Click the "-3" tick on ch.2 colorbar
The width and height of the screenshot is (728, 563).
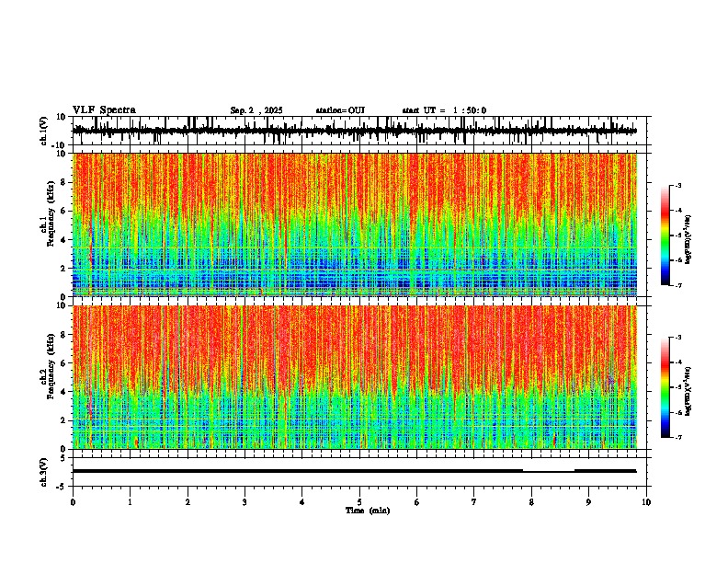[x=678, y=338]
